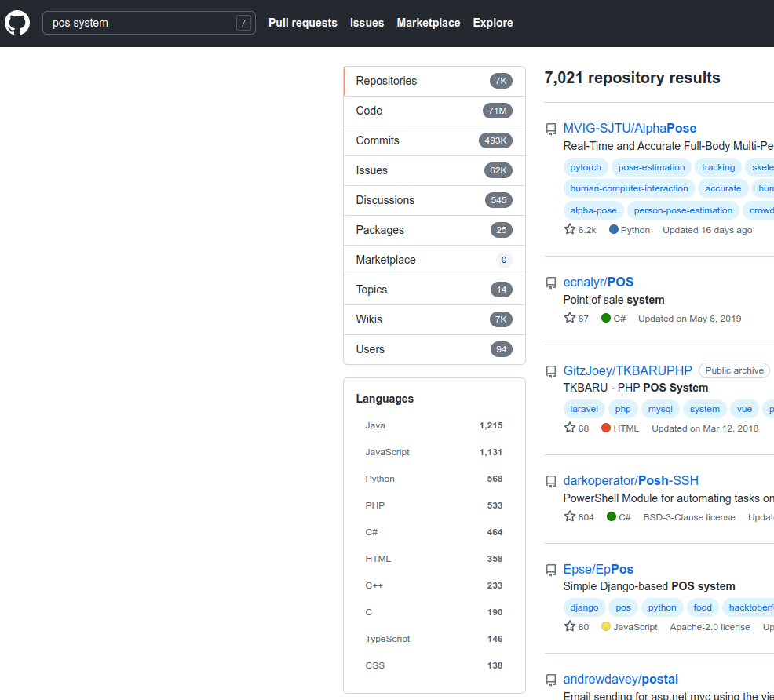Click the food topic tag
774x700 pixels.
point(702,607)
